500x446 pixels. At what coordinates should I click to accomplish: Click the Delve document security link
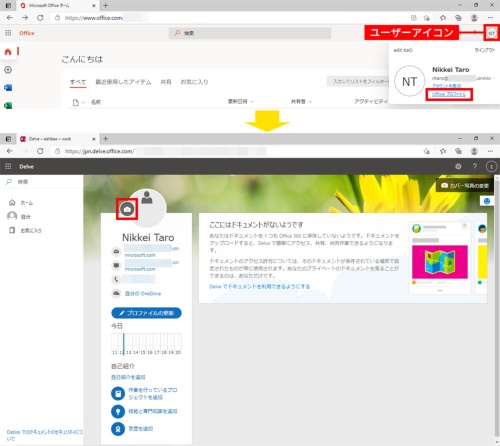coord(44,435)
